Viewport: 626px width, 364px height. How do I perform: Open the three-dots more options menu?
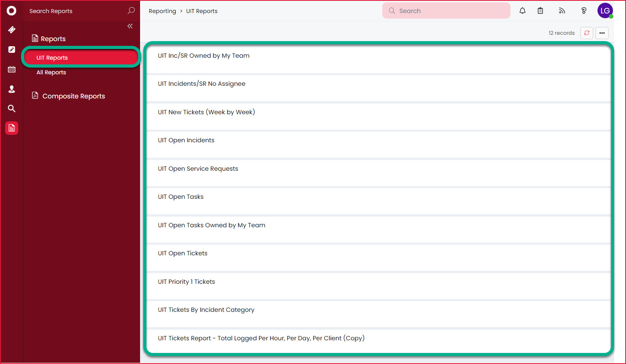pos(602,33)
